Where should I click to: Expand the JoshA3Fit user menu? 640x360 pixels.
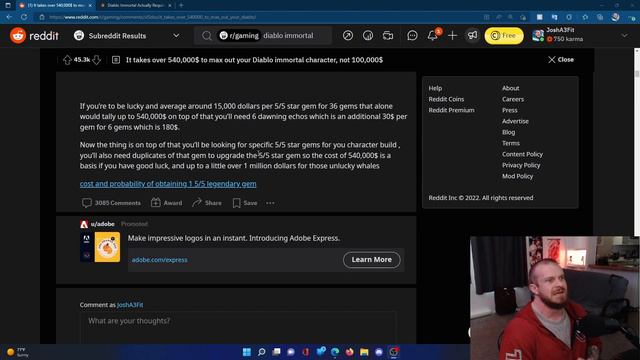tap(624, 36)
